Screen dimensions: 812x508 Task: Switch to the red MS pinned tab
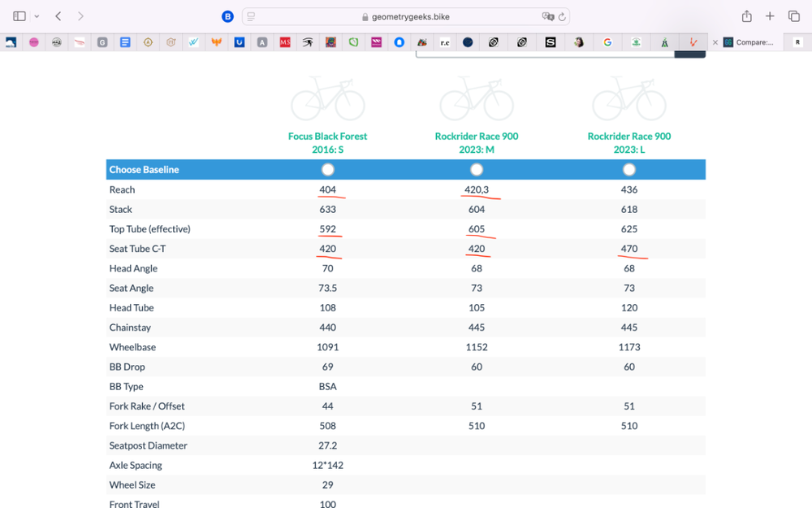pos(285,42)
